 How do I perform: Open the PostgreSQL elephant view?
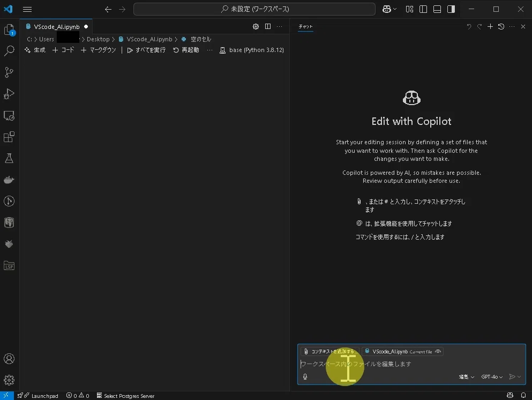9,223
